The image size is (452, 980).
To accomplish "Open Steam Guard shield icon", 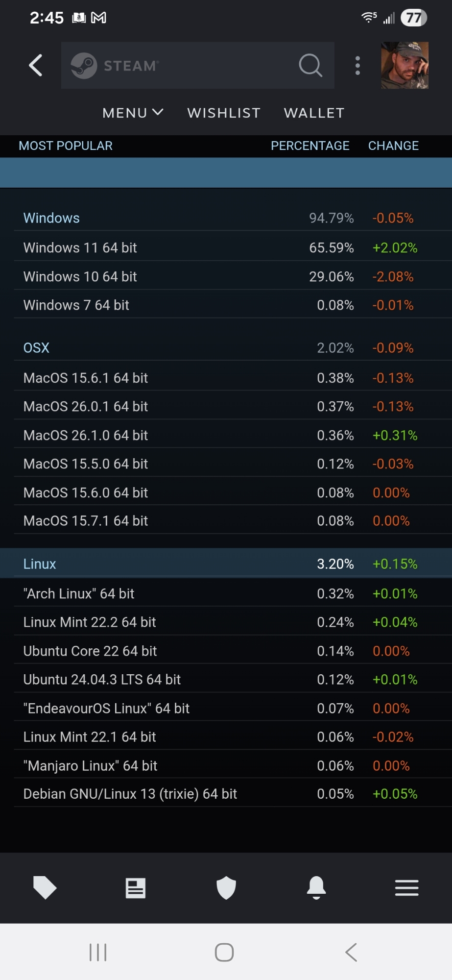I will tap(226, 887).
